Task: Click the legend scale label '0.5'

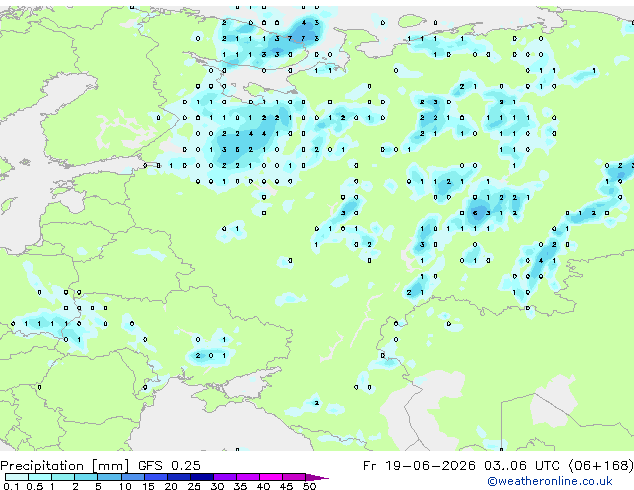Action: [x=34, y=486]
